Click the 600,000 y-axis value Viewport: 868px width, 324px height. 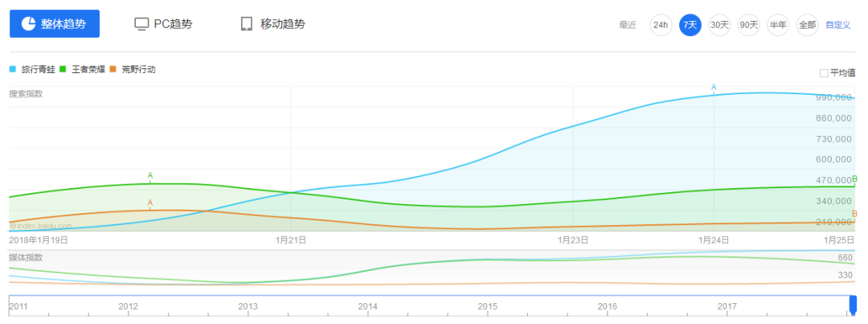pyautogui.click(x=833, y=159)
